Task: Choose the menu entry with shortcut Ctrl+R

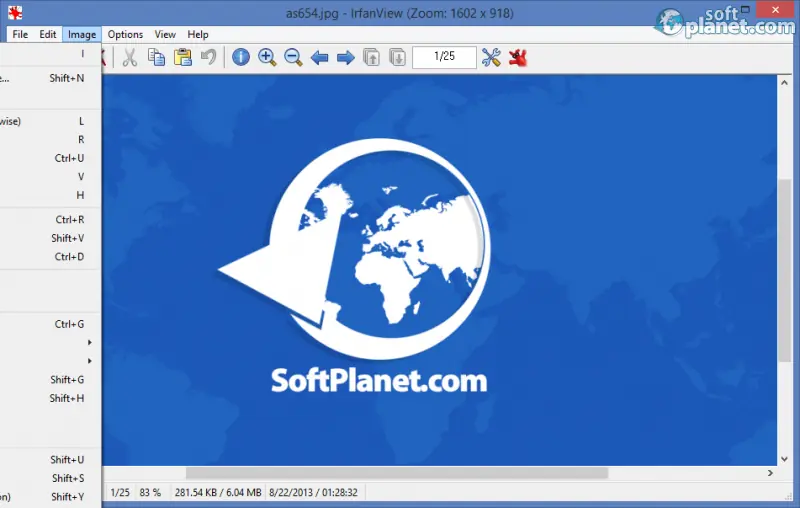Action: (x=50, y=219)
